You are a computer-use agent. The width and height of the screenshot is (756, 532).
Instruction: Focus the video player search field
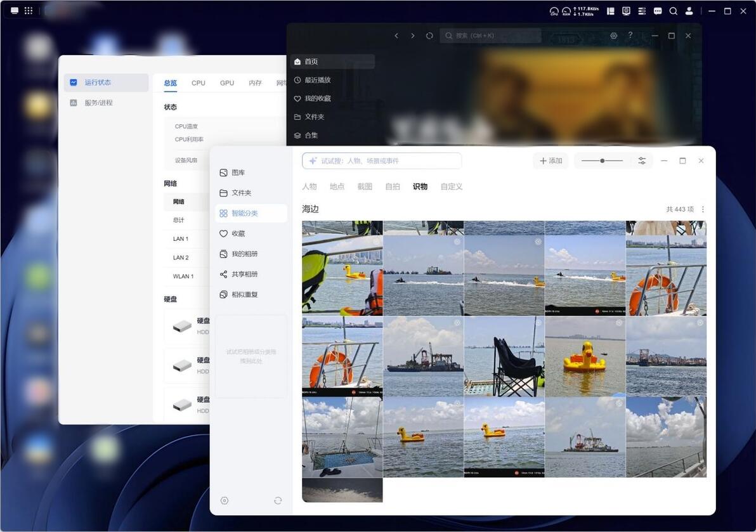(x=490, y=36)
